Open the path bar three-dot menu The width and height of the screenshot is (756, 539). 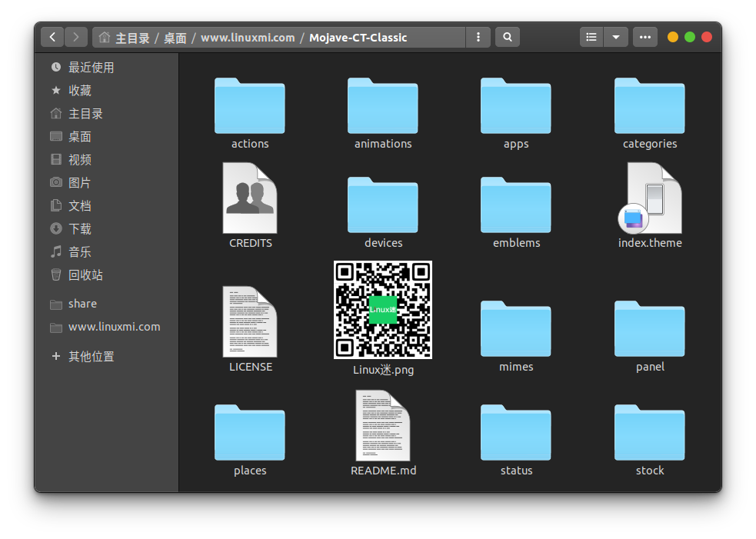(x=478, y=37)
